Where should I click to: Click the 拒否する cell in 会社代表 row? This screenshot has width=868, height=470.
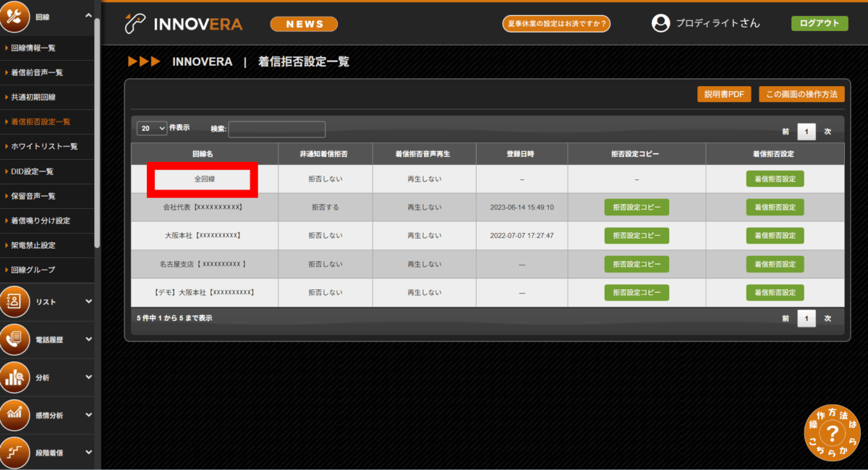[x=325, y=207]
